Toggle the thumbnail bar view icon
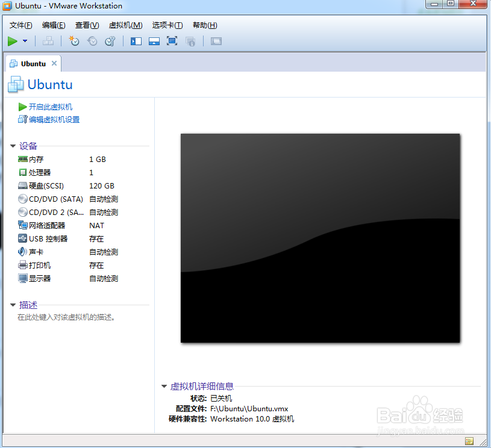The width and height of the screenshot is (491, 448). [154, 42]
